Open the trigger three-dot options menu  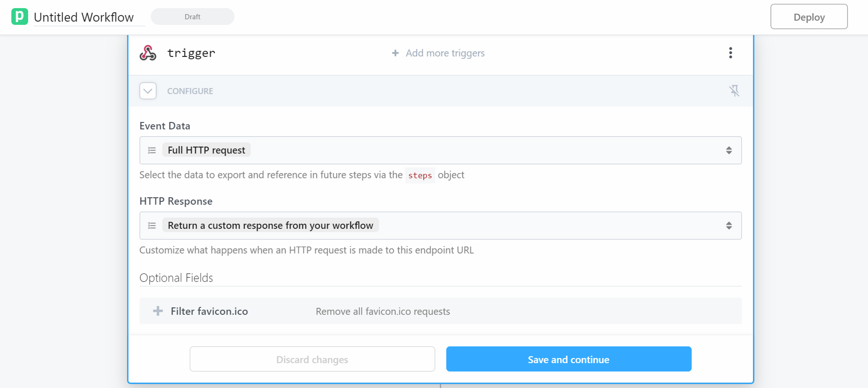(x=730, y=53)
